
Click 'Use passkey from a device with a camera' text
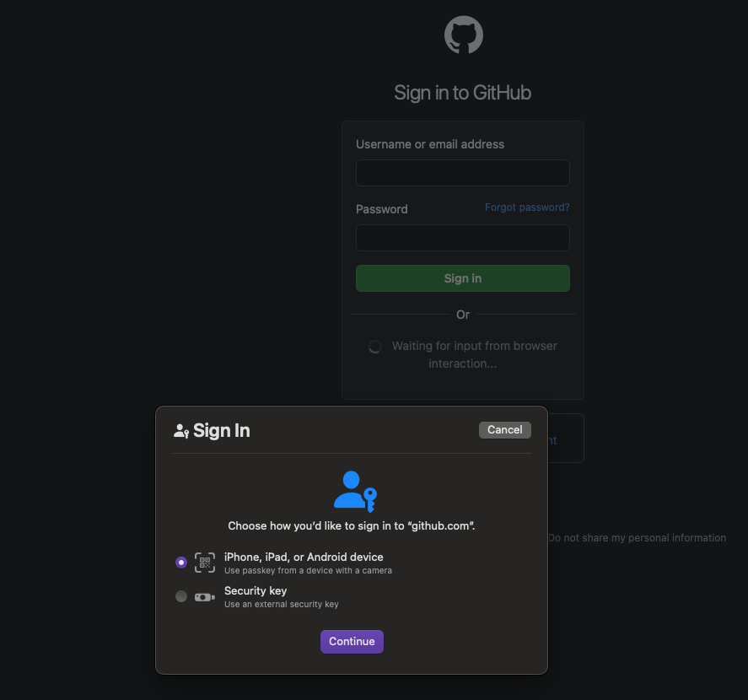pyautogui.click(x=308, y=570)
